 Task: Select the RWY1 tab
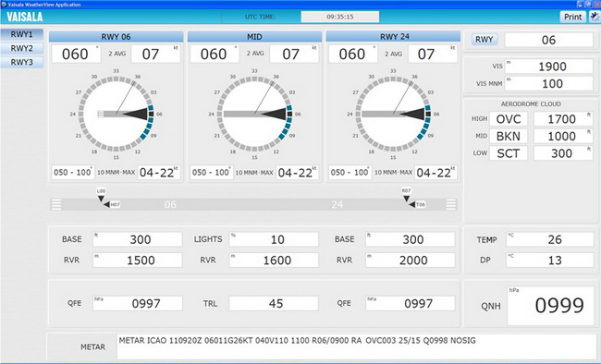click(x=22, y=34)
